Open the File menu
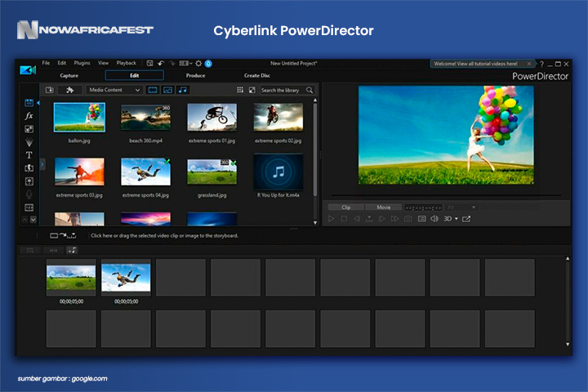Screen dimensions: 588x392 click(x=46, y=63)
